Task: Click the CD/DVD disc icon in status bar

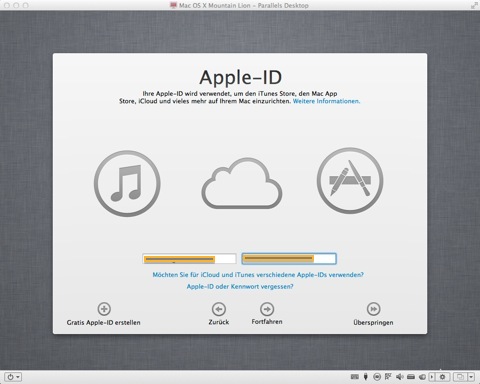Action: [377, 377]
